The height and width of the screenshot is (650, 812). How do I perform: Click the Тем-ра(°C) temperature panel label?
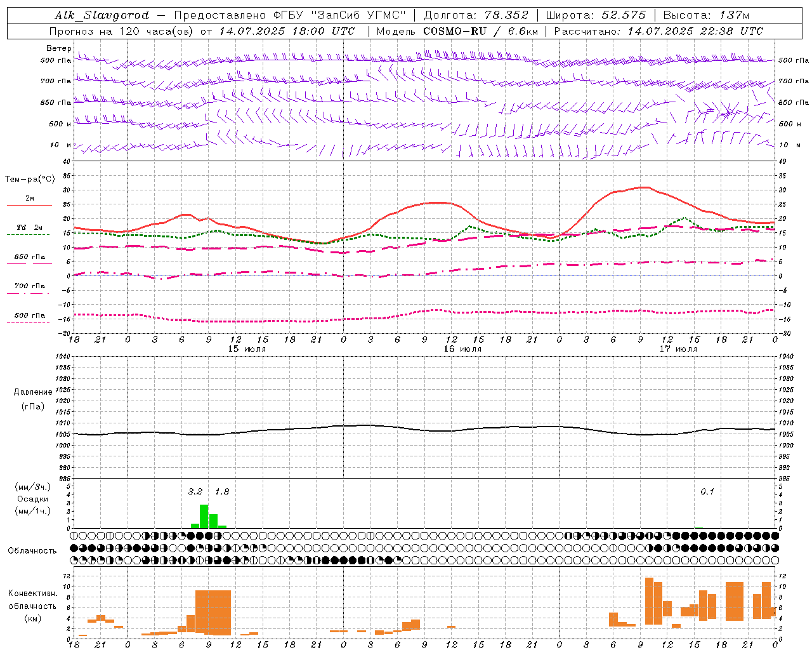(30, 180)
